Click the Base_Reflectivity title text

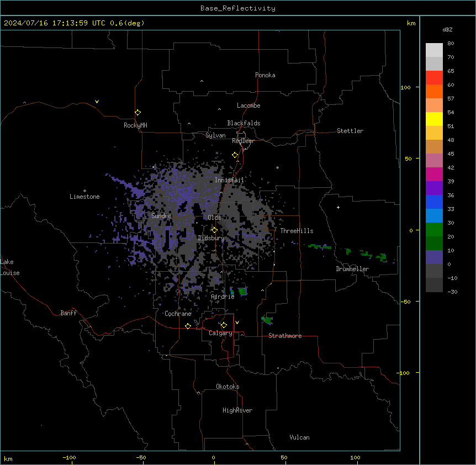[x=238, y=8]
